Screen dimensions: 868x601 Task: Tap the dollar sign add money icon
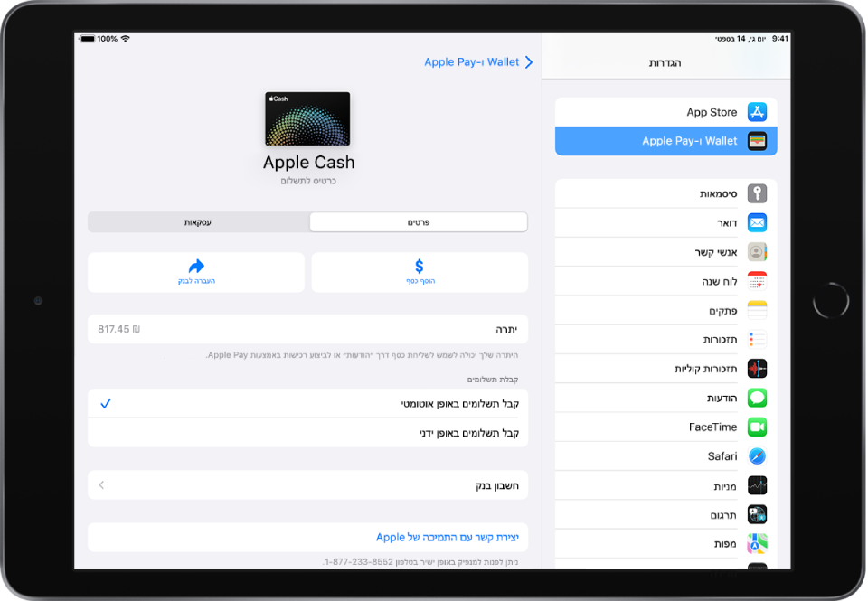tap(419, 267)
